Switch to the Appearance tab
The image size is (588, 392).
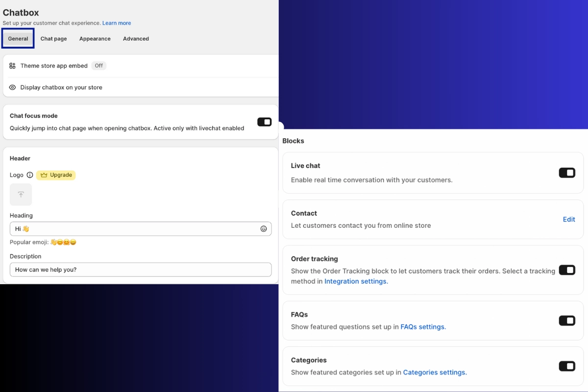pos(95,38)
